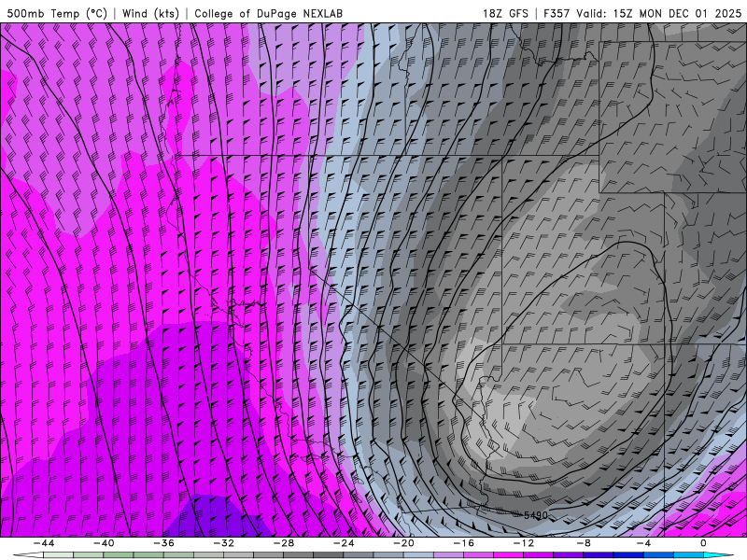Click the -12 value on the color scale

[x=524, y=543]
